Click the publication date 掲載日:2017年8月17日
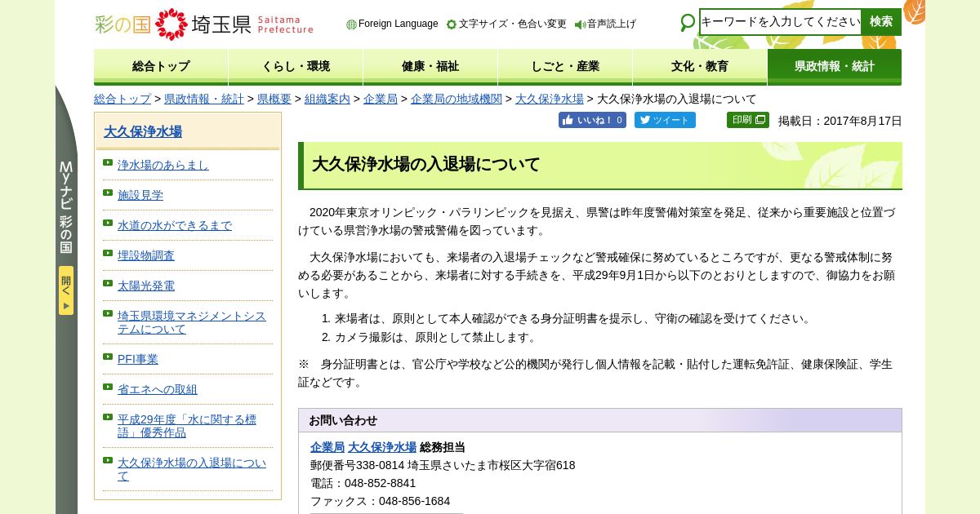The image size is (980, 514). 840,121
